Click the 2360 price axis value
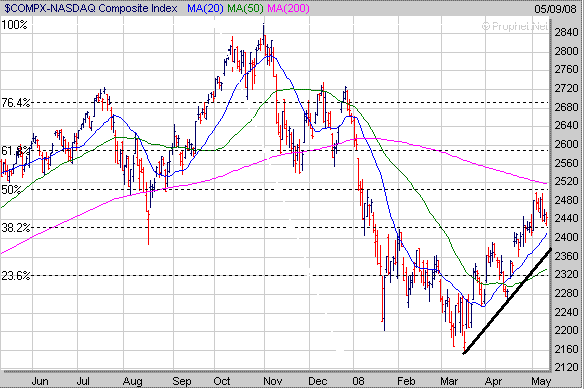 point(566,256)
